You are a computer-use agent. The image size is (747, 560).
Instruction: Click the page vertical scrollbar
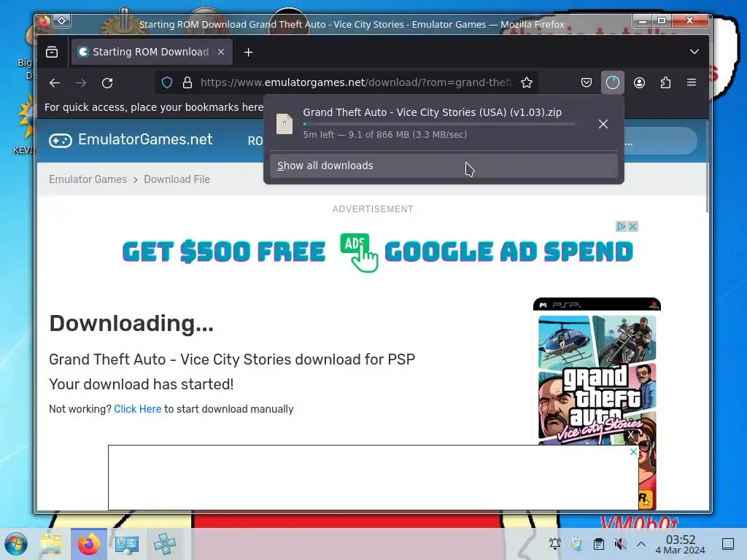(x=707, y=167)
